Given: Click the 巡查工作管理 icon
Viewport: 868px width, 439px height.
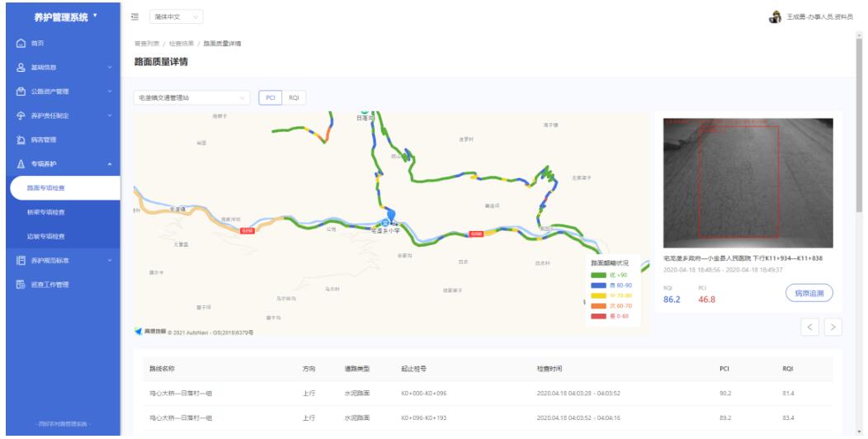Looking at the screenshot, I should (x=20, y=285).
